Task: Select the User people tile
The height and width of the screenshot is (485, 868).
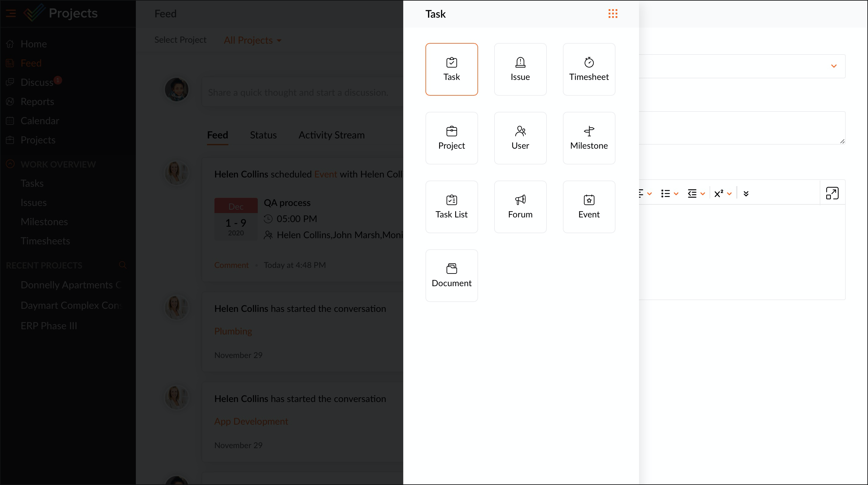Action: [520, 138]
